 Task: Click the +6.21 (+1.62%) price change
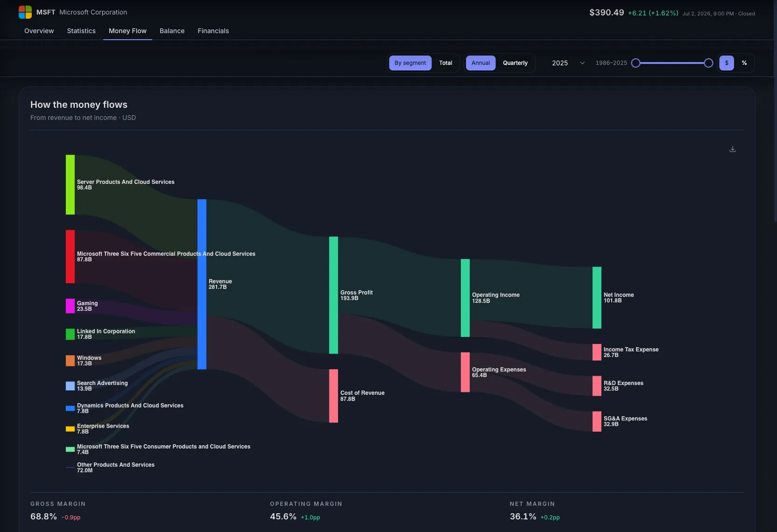[653, 13]
